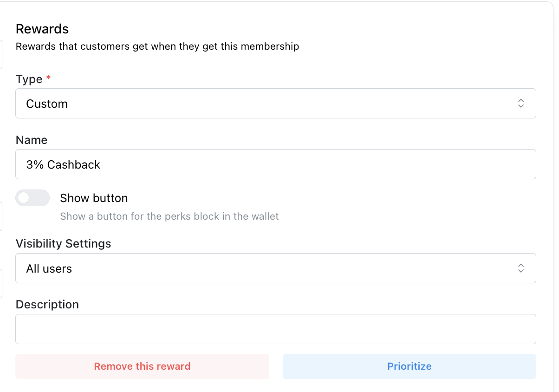Click the "Visibility Settings" label
The image size is (559, 392).
[x=63, y=243]
